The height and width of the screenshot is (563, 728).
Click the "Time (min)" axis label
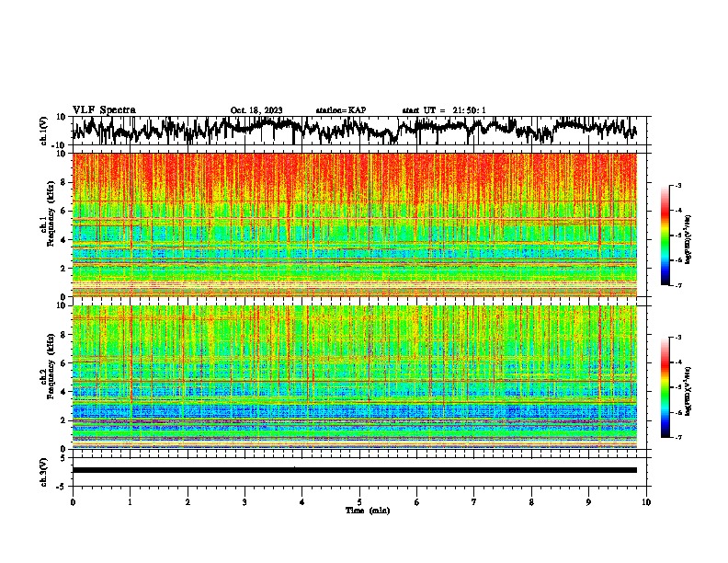click(x=368, y=511)
